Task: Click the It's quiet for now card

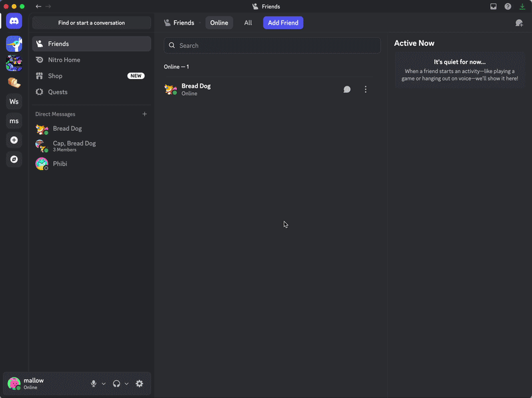Action: (x=460, y=70)
